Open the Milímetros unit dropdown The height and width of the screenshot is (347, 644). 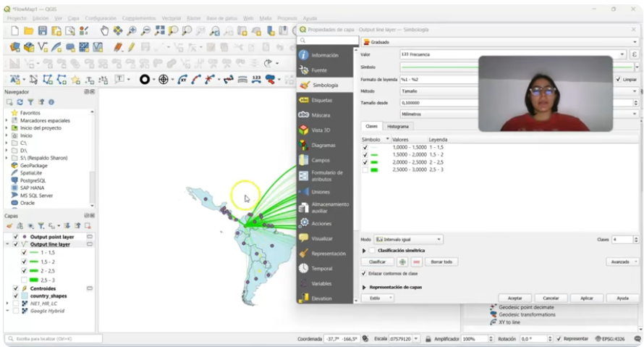click(519, 114)
